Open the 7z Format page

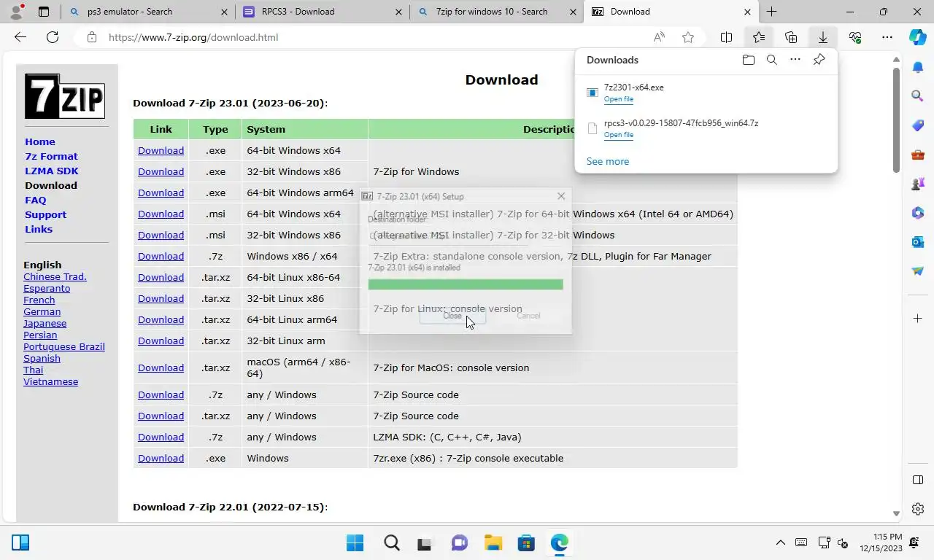click(51, 156)
